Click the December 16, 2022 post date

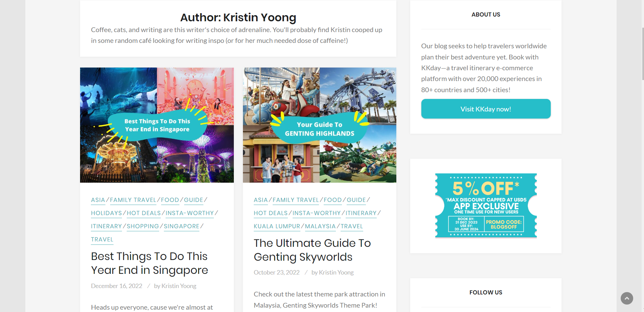[117, 286]
